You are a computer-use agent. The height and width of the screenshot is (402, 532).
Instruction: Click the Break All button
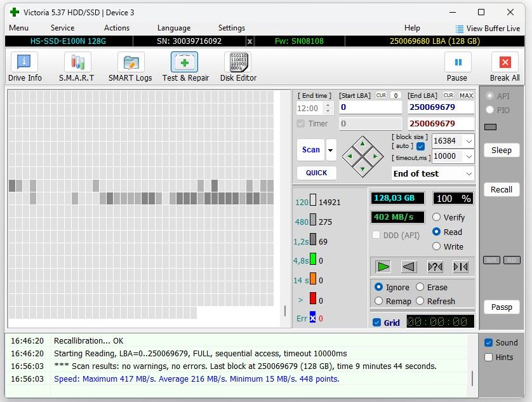pos(505,67)
